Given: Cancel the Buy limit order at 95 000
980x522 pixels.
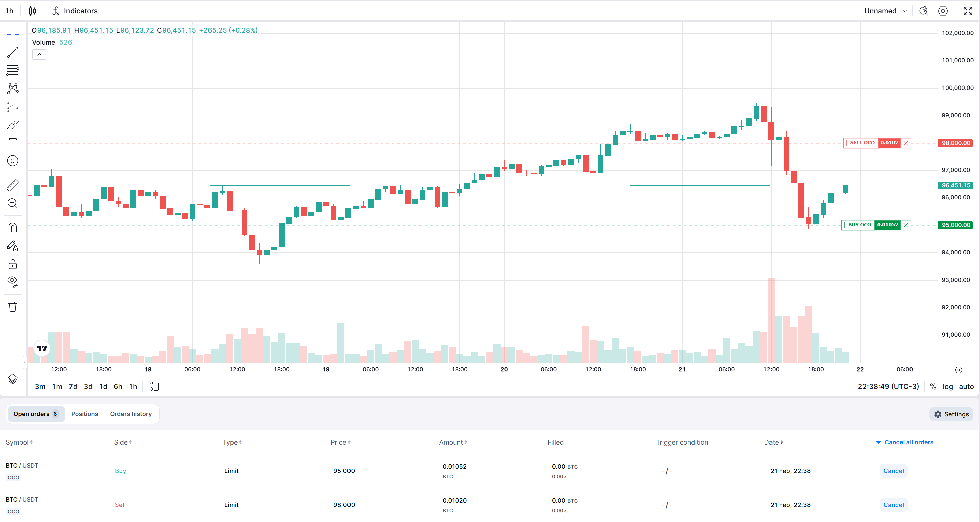Looking at the screenshot, I should (894, 471).
